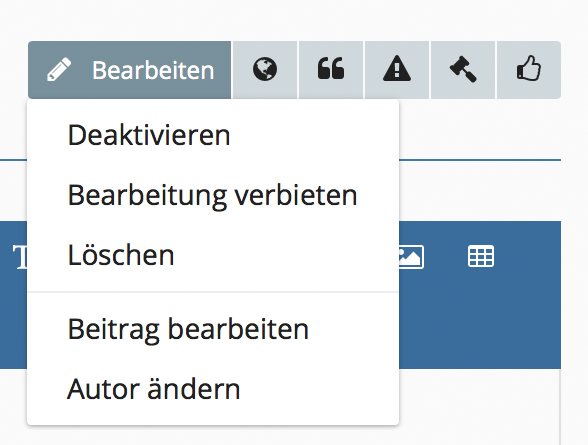Click the partially hidden T text icon
This screenshot has height=445, width=588.
20,257
